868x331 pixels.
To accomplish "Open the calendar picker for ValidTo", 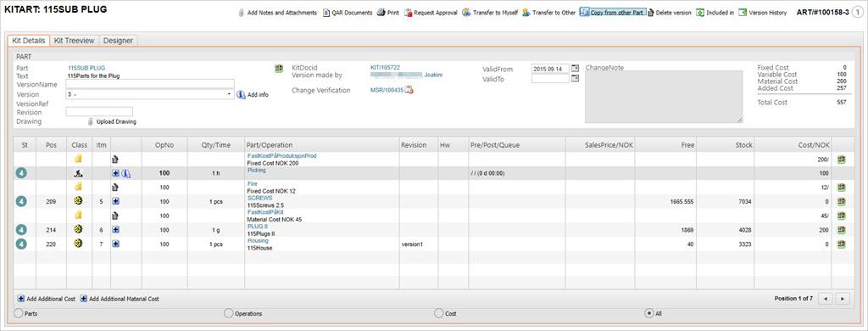I will coord(576,78).
